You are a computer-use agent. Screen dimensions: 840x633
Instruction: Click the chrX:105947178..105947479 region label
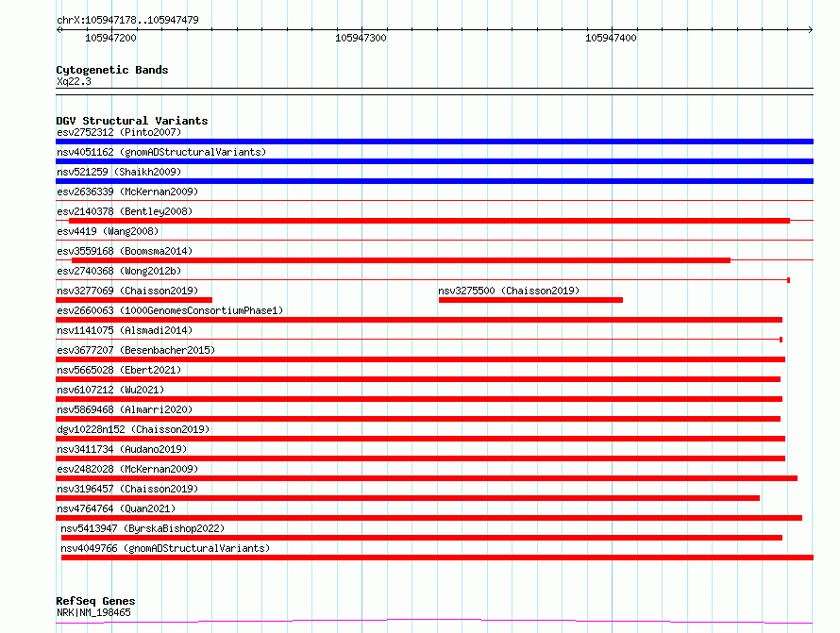pos(127,20)
